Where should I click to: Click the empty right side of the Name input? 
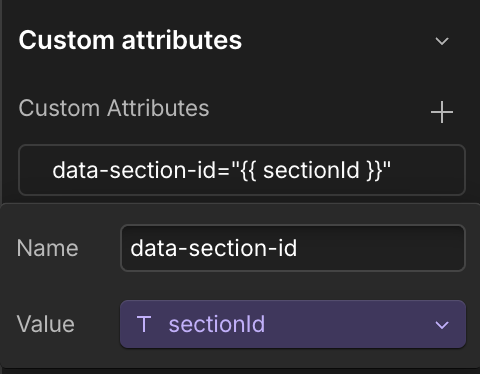click(x=380, y=248)
